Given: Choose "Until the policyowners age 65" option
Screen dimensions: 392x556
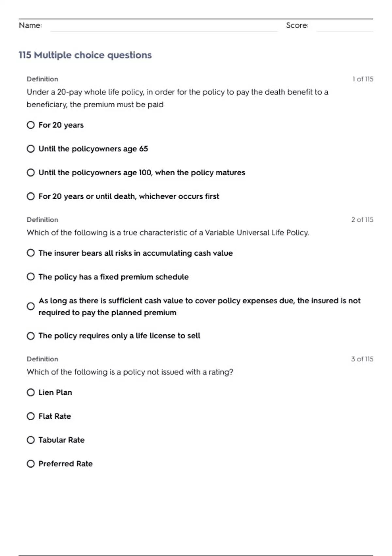Looking at the screenshot, I should pos(31,149).
